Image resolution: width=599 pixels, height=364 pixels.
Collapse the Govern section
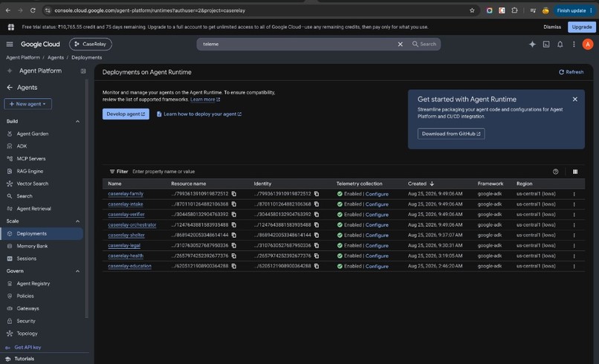[77, 271]
